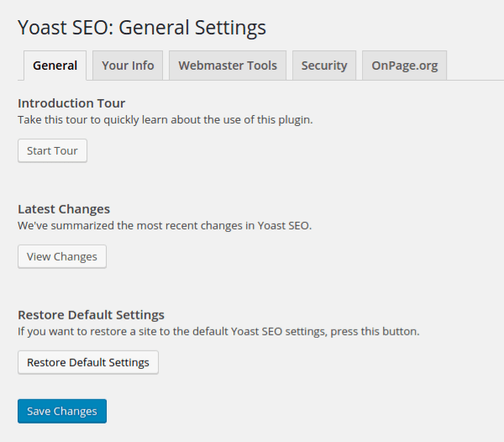
Task: Click the bold Restore Default Settings heading
Action: tap(91, 315)
